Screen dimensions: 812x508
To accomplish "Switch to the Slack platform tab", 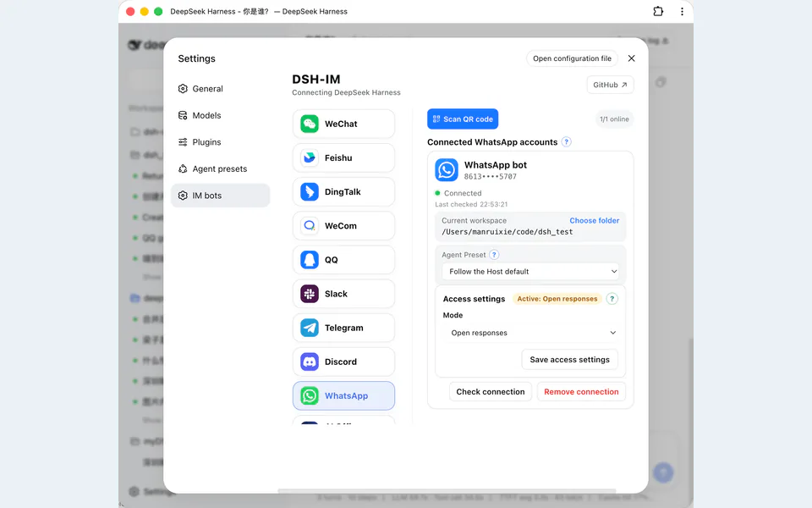I will point(344,294).
